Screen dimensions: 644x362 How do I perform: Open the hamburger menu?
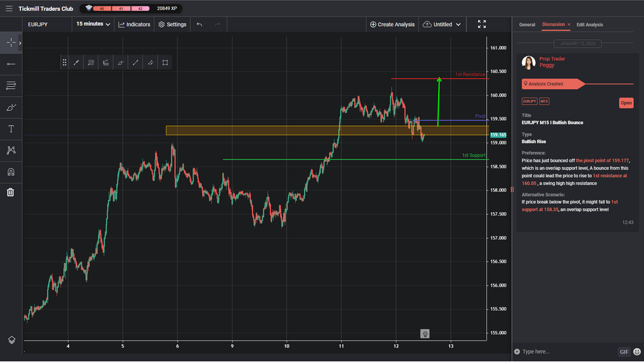pos(9,8)
